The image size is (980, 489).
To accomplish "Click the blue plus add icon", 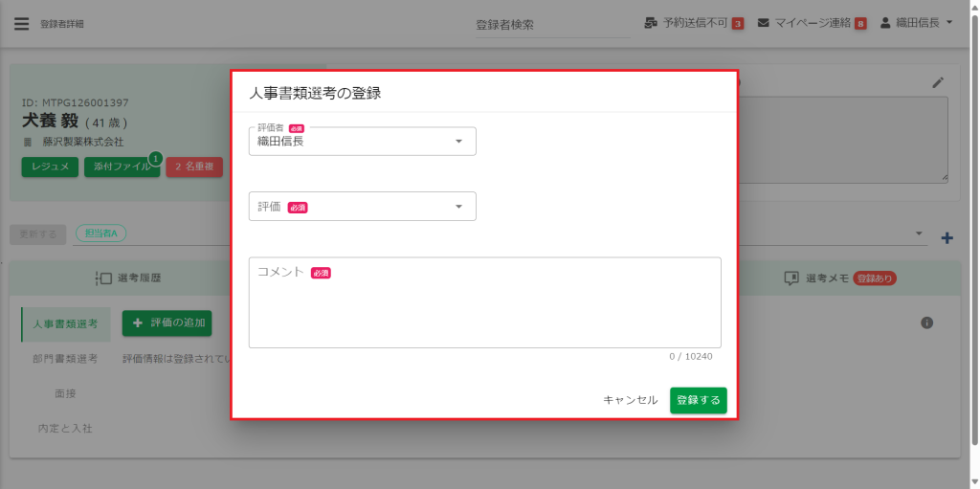I will point(947,237).
